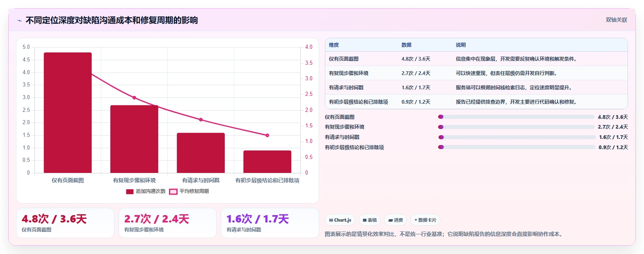The height and width of the screenshot is (254, 644).
Task: Click the 有请求与时间戳 bar in the chart
Action: [x=201, y=153]
